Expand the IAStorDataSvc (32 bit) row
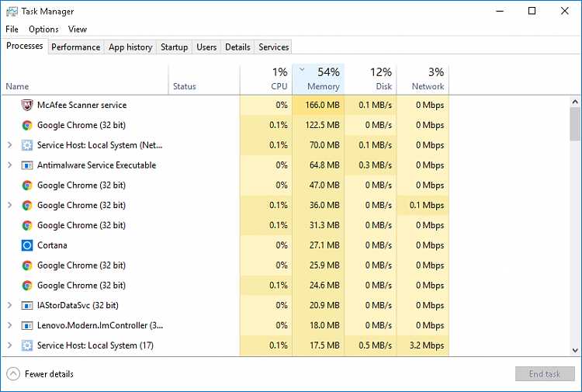Screen dimensions: 582x392 click(x=10, y=306)
